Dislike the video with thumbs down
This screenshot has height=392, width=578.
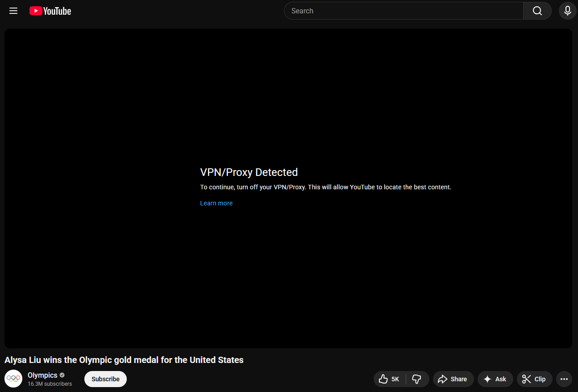point(417,379)
